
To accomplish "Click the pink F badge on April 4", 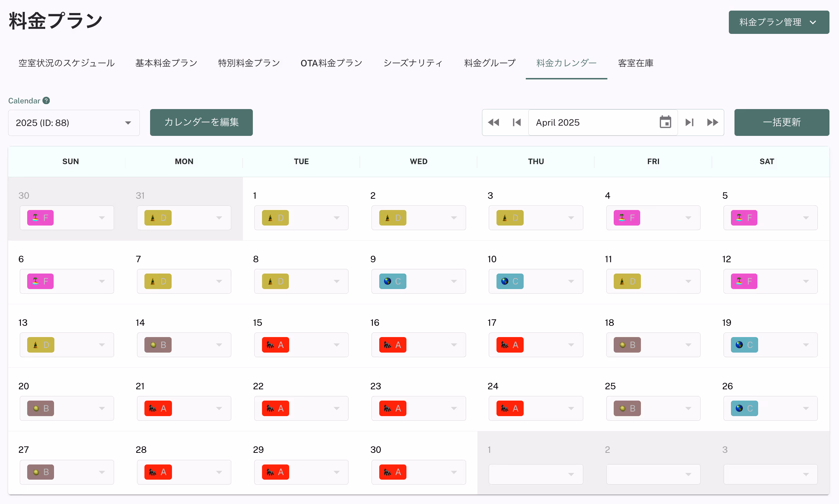I will click(627, 218).
